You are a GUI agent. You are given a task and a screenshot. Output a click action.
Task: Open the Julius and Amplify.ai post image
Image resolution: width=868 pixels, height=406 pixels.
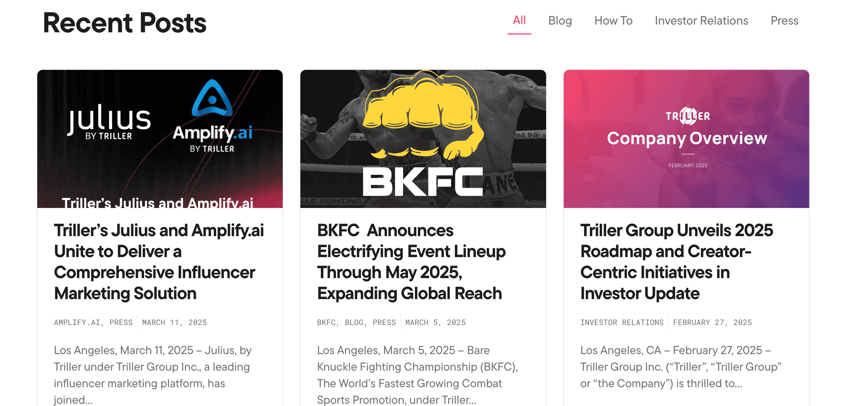coord(160,139)
